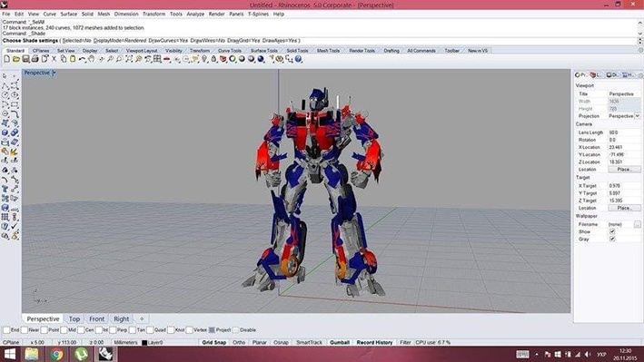Image resolution: width=644 pixels, height=362 pixels.
Task: Click the checkmark Check Objects icon
Action: click(x=15, y=226)
